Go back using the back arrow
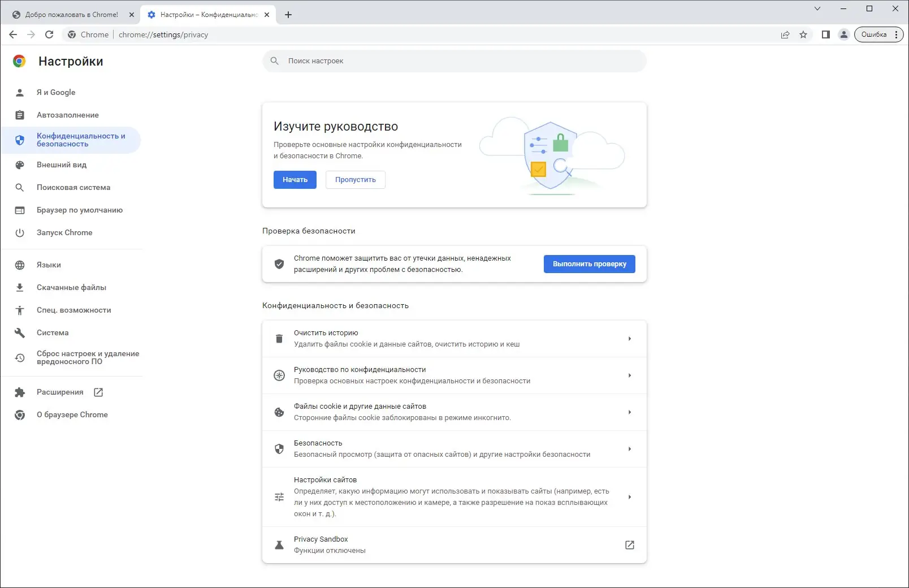The image size is (909, 588). tap(13, 34)
